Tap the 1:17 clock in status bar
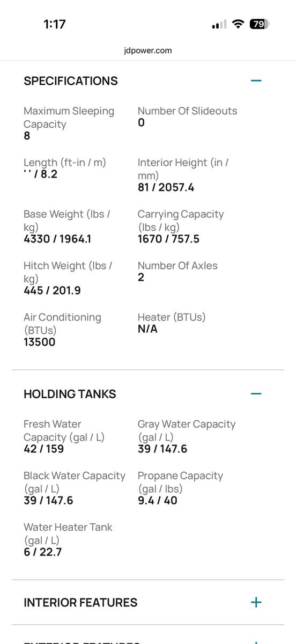Screen dimensions: 296x644 click(x=55, y=24)
